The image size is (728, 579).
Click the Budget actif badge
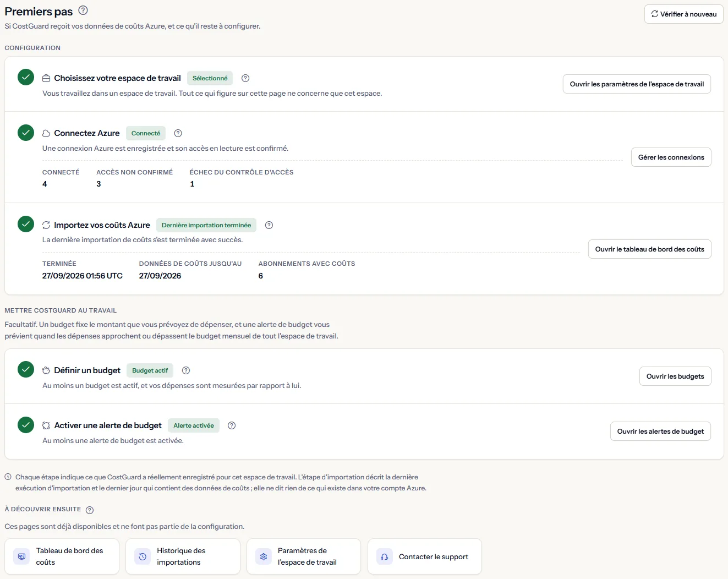click(x=150, y=370)
